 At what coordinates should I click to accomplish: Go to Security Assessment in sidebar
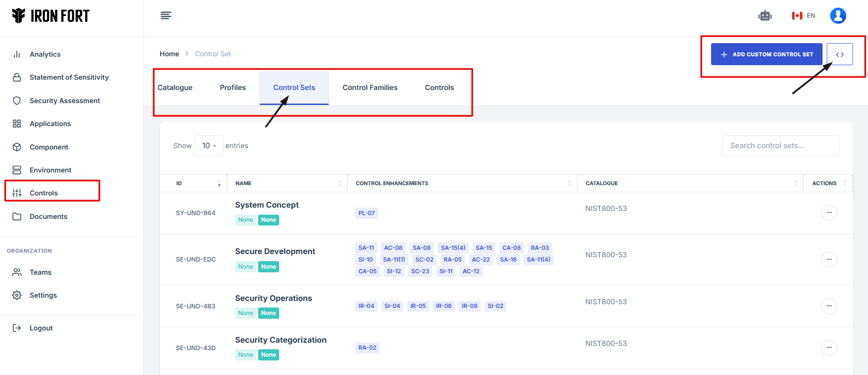point(65,101)
